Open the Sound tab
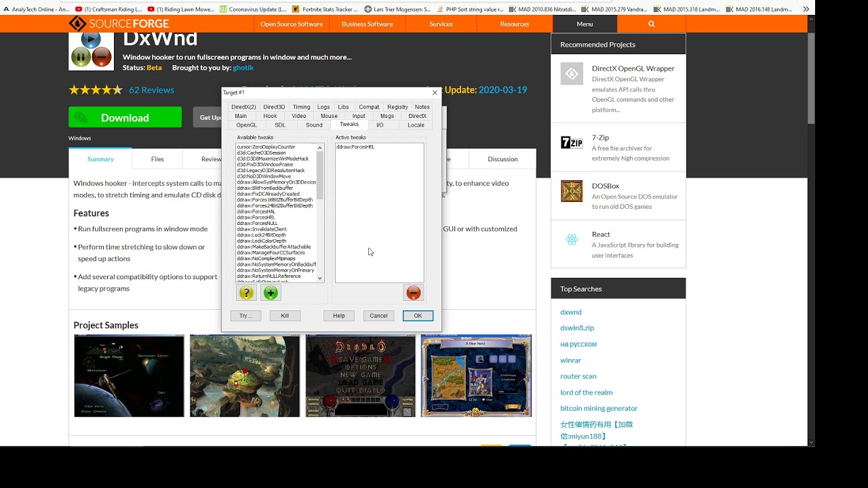Image resolution: width=868 pixels, height=488 pixels. (x=314, y=125)
